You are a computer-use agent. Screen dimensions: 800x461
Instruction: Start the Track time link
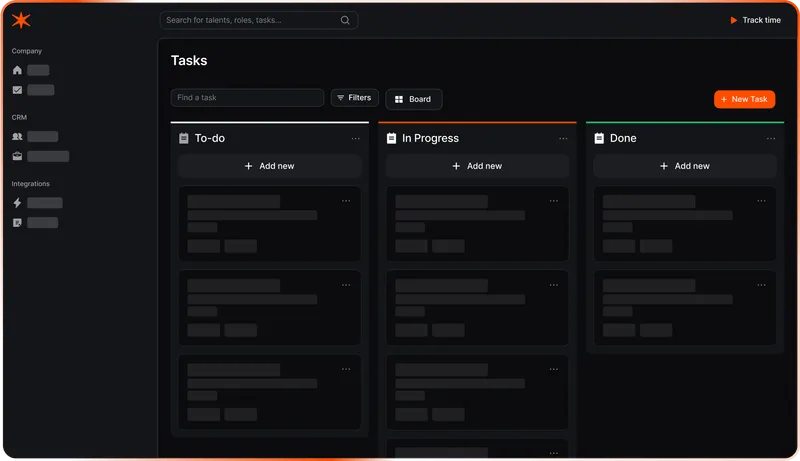click(x=756, y=20)
